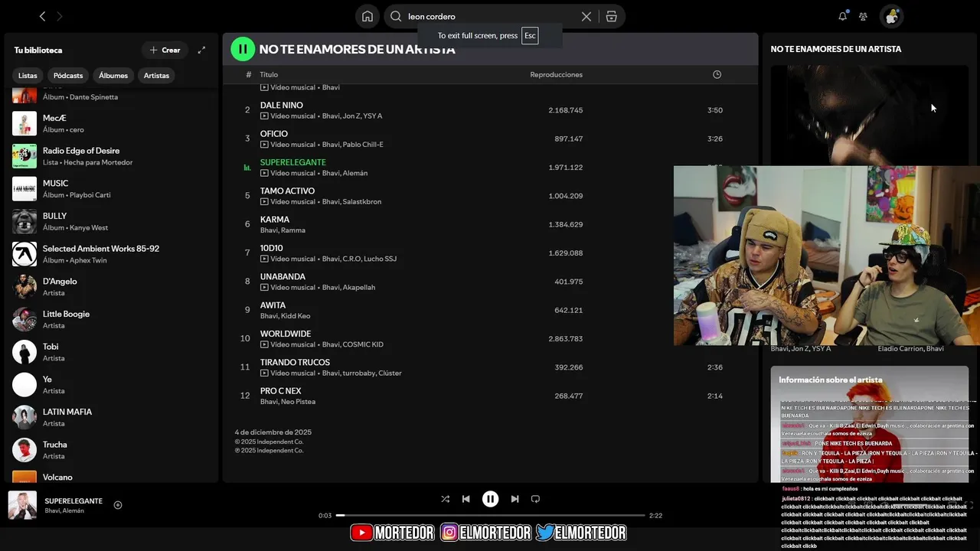Click the video musical icon in the WORLDWIDE row
The height and width of the screenshot is (551, 980).
pos(264,344)
